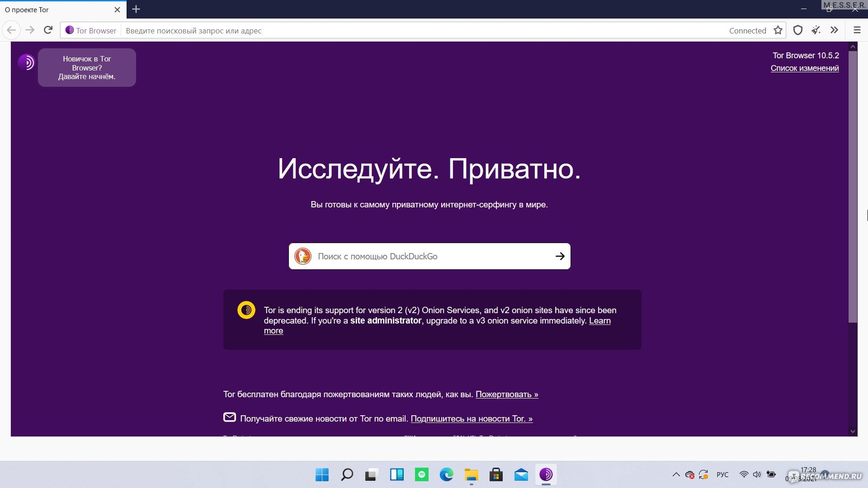Click the reload page icon
This screenshot has width=868, height=488.
[x=49, y=30]
